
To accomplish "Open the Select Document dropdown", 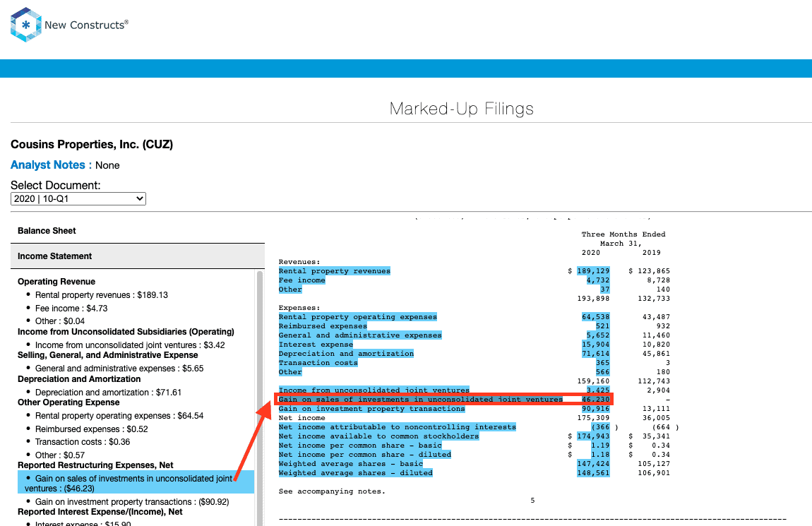I will pos(78,199).
